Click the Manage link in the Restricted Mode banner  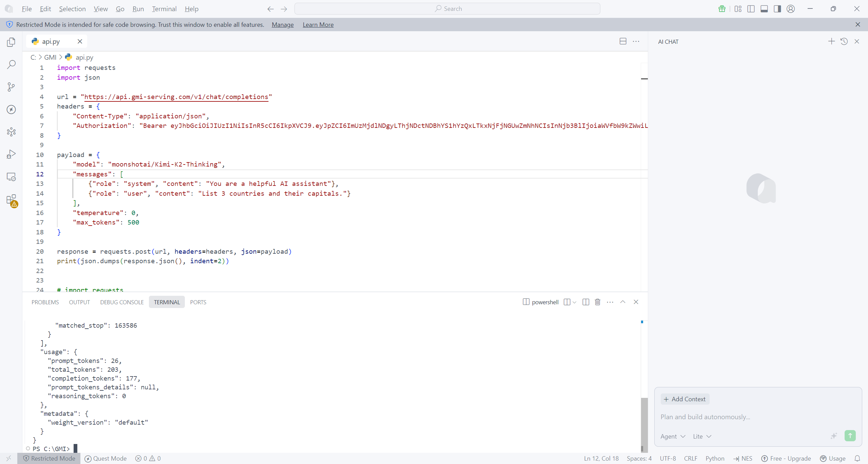coord(283,25)
